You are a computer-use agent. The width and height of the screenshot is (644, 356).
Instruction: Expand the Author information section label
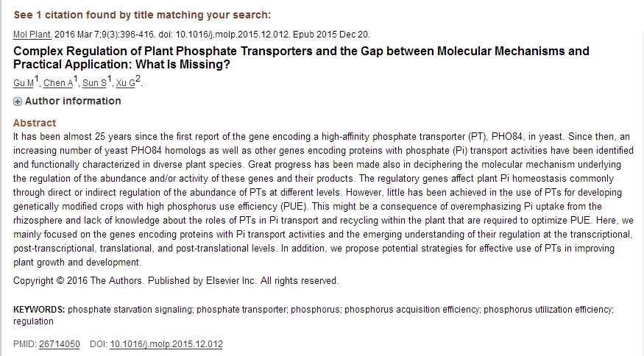pos(73,101)
